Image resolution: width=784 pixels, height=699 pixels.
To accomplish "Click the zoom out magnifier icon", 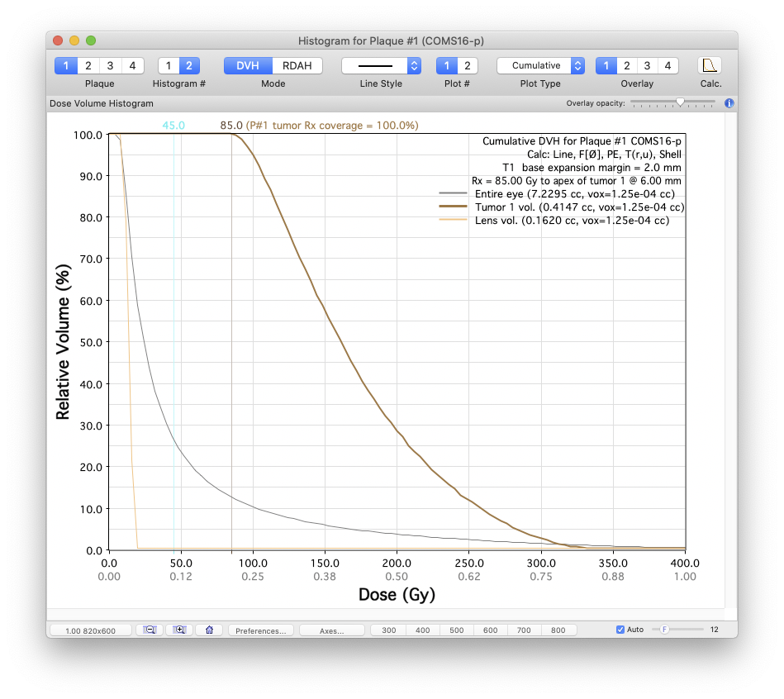I will click(x=150, y=630).
